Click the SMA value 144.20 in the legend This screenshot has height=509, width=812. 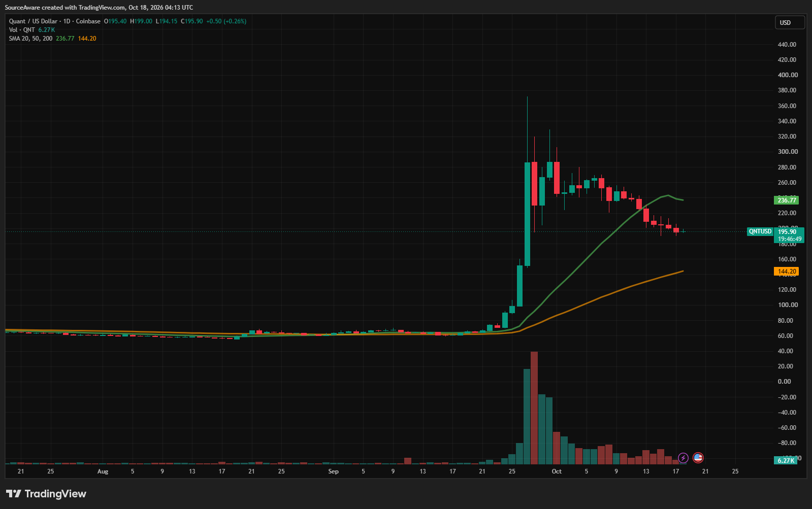(87, 39)
